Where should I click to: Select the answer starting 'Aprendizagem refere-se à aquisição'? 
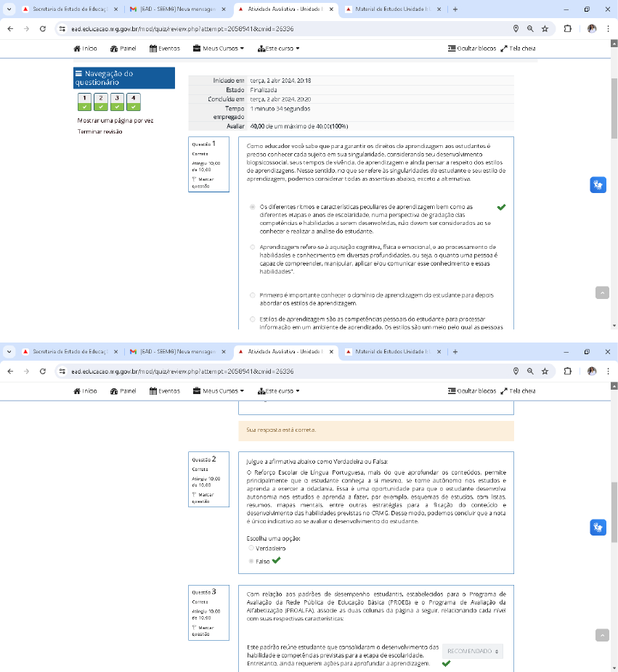252,247
